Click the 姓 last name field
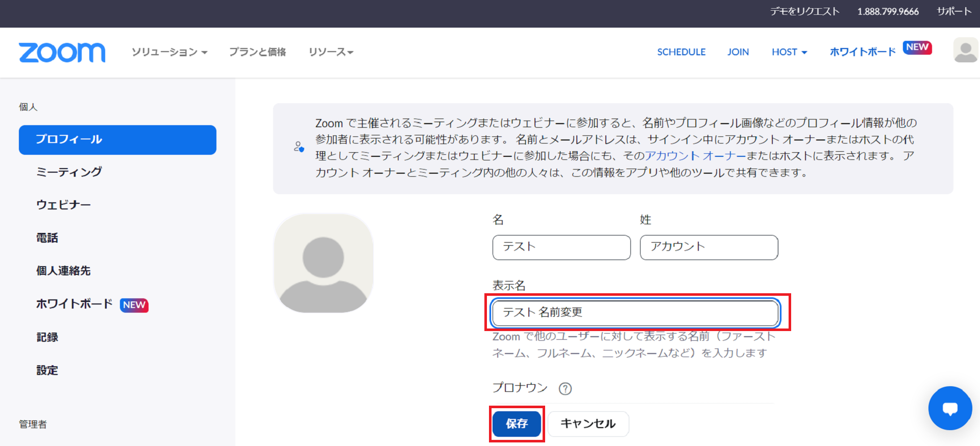Image resolution: width=980 pixels, height=446 pixels. click(x=708, y=247)
